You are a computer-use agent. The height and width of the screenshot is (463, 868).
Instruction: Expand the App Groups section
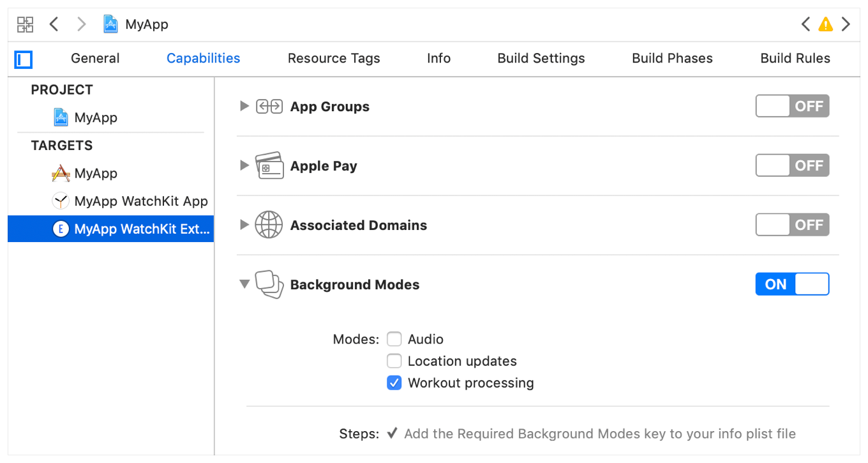(x=244, y=107)
